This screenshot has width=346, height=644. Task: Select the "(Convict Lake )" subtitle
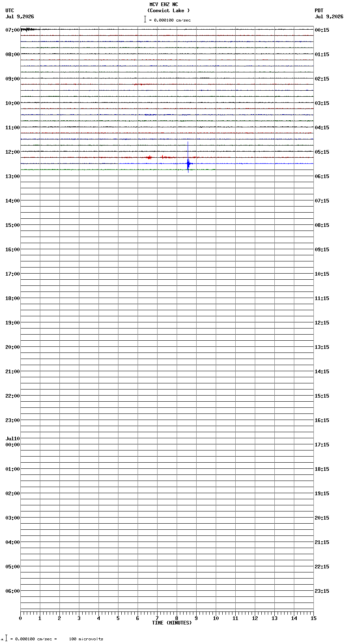coord(169,11)
